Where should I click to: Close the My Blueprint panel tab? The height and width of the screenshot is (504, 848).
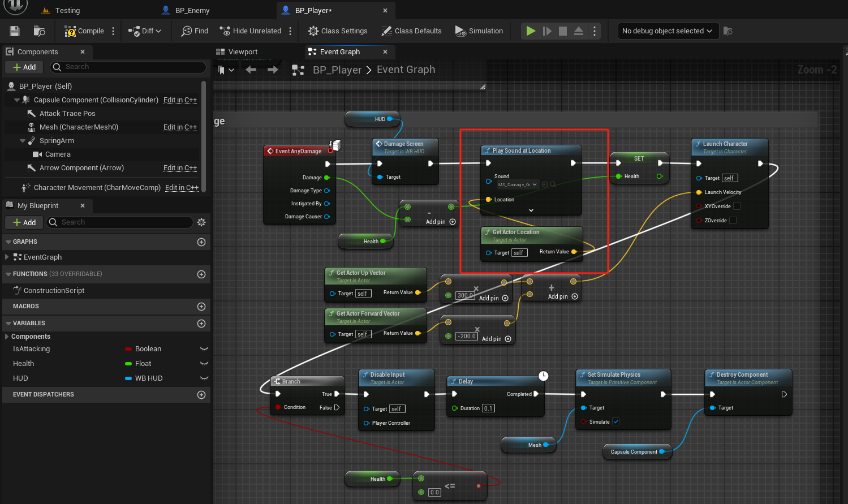coord(83,206)
